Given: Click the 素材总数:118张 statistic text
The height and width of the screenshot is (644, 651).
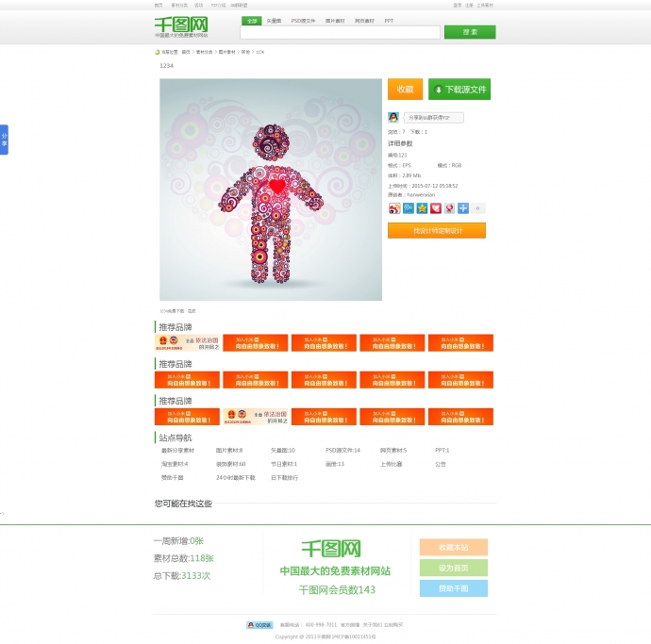Looking at the screenshot, I should (x=184, y=558).
